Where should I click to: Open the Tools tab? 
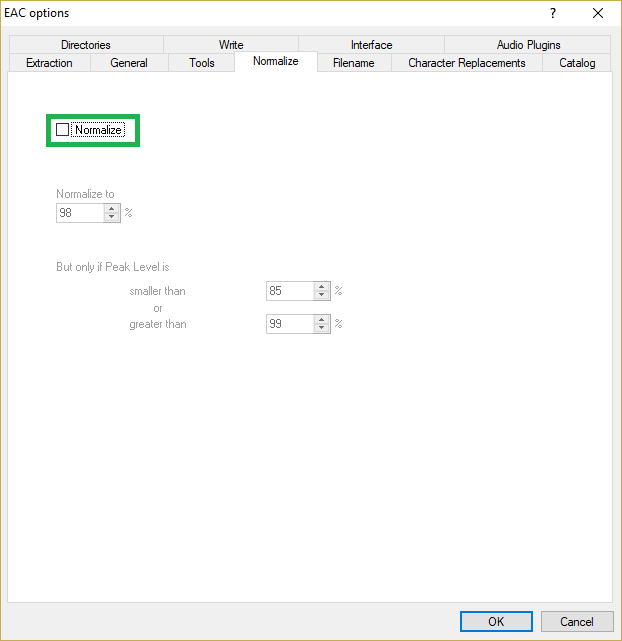click(x=201, y=63)
